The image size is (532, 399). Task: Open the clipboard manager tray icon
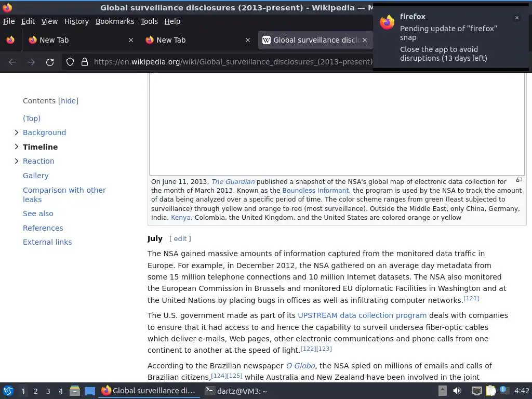490,391
